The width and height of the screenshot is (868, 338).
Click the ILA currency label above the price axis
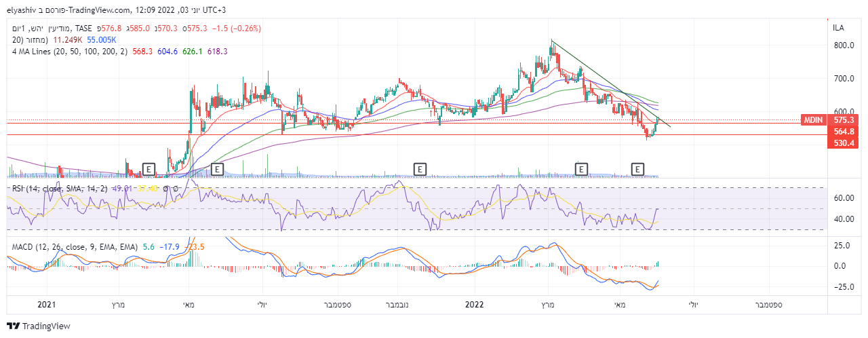click(x=839, y=27)
